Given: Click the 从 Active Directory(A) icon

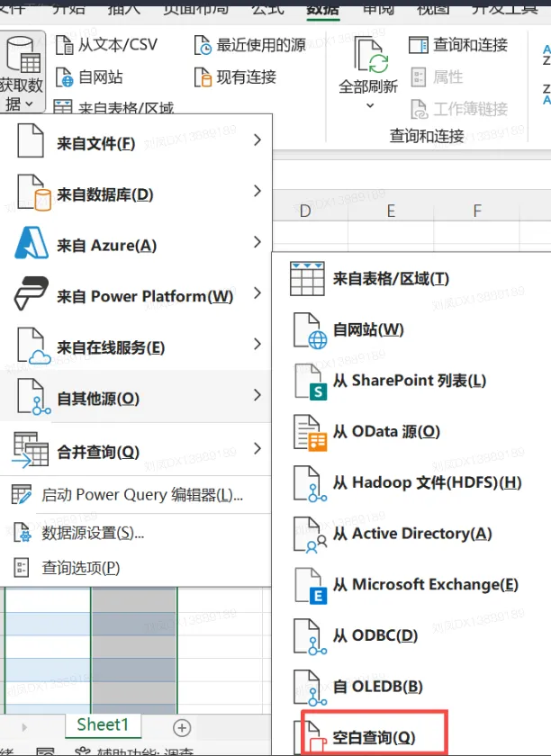Looking at the screenshot, I should click(x=310, y=535).
